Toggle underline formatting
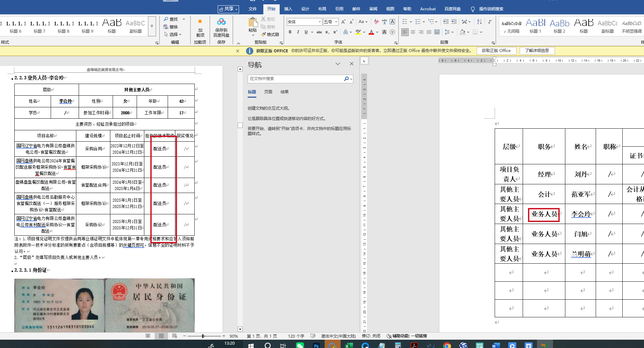 [x=306, y=32]
